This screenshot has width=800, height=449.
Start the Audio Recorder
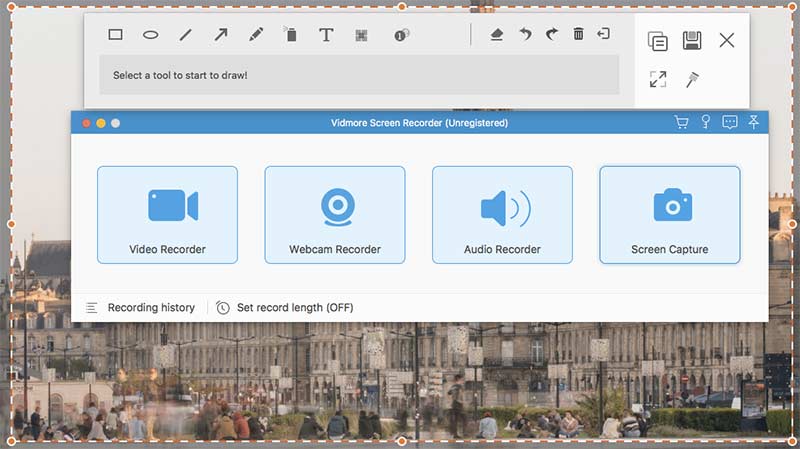coord(502,215)
